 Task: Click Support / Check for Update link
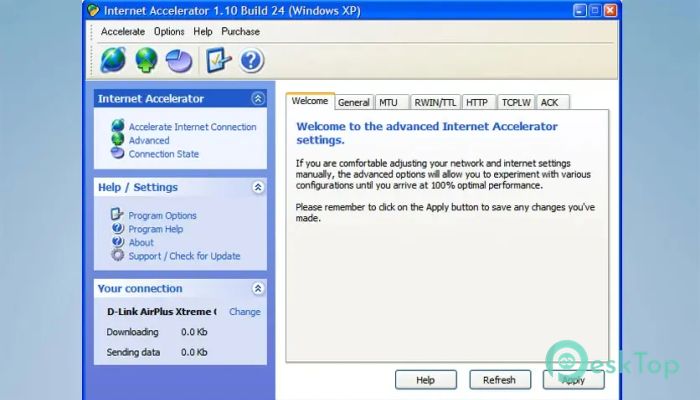pos(184,256)
